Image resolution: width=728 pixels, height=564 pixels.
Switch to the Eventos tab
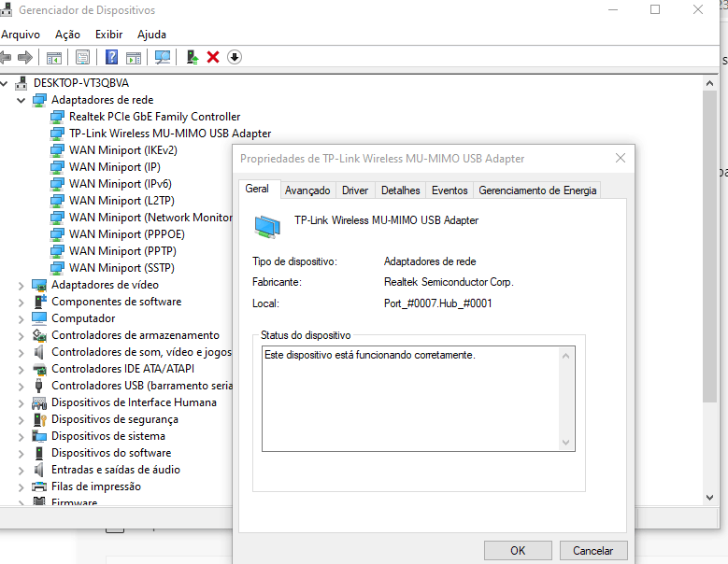coord(450,190)
